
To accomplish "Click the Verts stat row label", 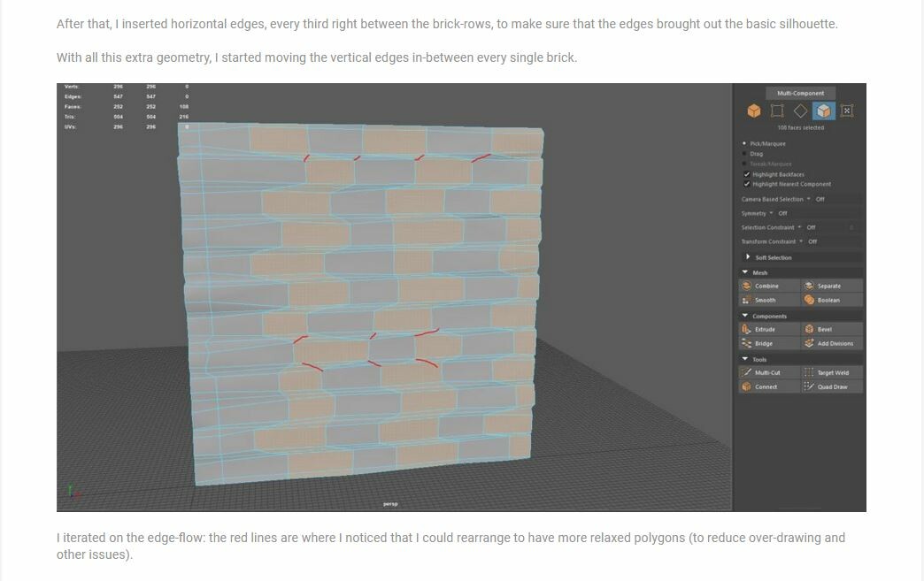I will coord(72,87).
